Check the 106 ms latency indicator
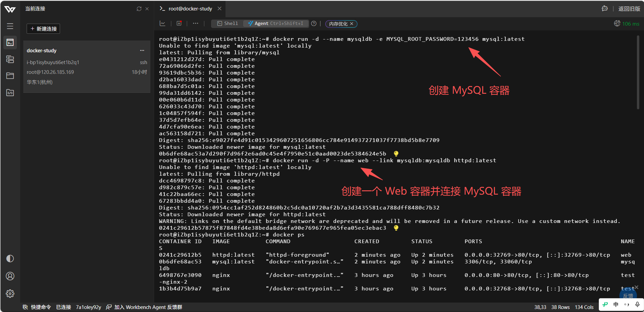Viewport: 644px width, 312px height. [627, 24]
